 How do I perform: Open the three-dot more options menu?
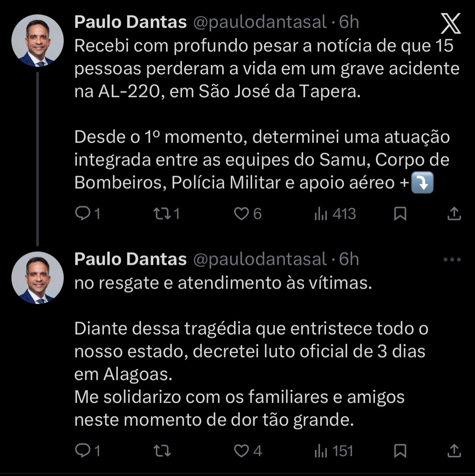(x=452, y=260)
